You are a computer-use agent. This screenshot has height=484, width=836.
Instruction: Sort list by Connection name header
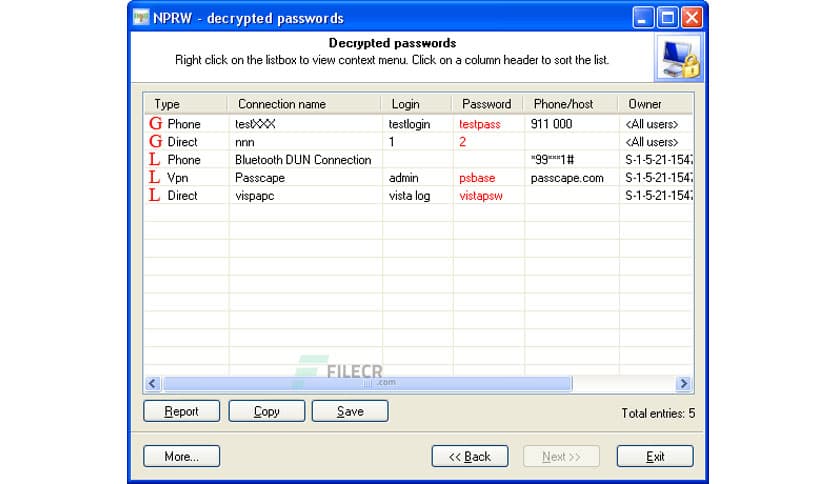(x=304, y=104)
